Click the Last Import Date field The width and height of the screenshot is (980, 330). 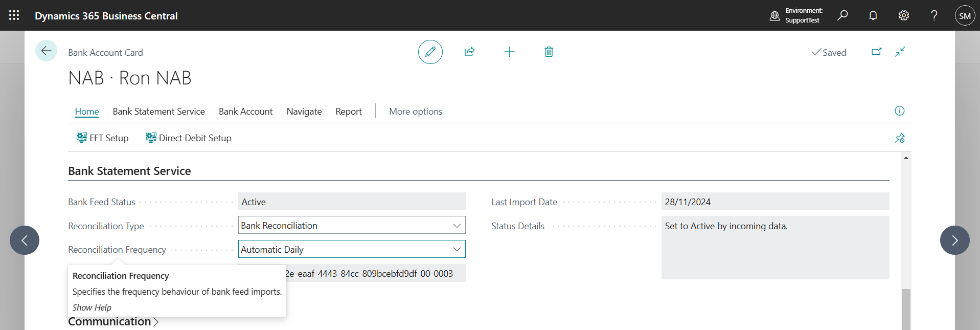pyautogui.click(x=776, y=202)
